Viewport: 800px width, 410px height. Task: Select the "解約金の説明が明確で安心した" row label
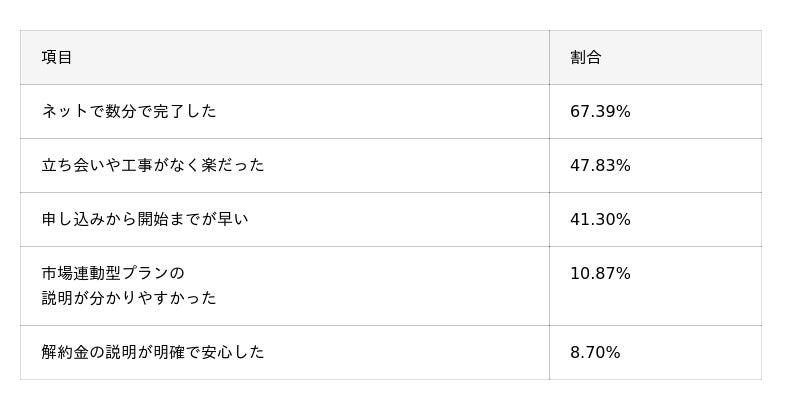pos(153,352)
